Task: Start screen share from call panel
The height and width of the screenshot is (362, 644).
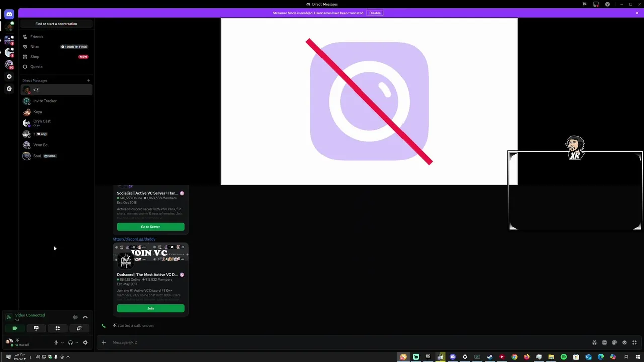Action: click(36, 328)
